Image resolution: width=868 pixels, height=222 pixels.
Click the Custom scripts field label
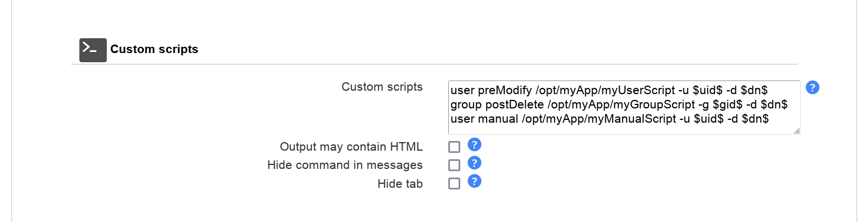[382, 87]
